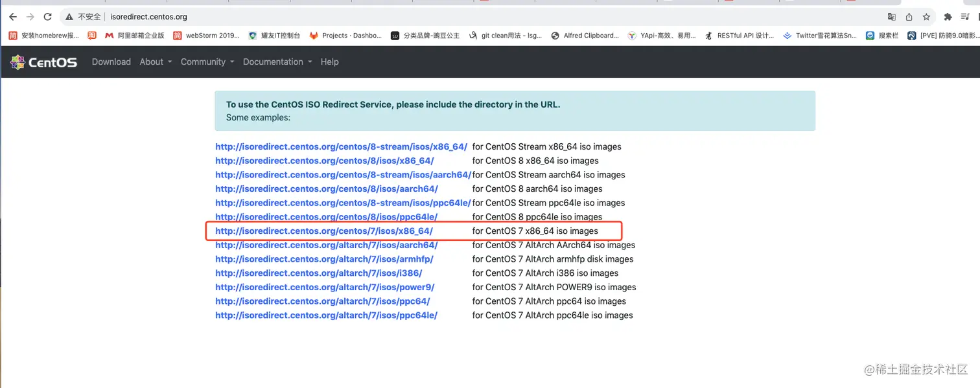Click text 'for CentOS 8 x86_64 iso images'
980x388 pixels.
coord(535,161)
